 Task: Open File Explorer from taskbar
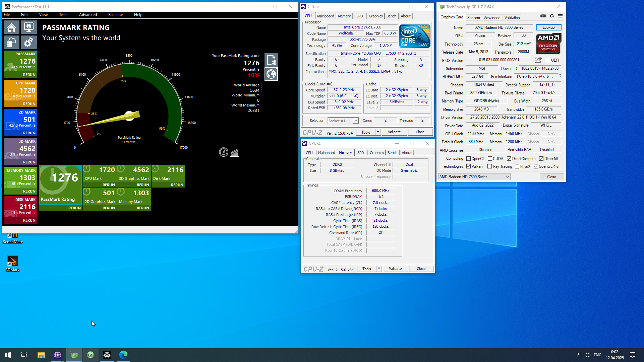click(41, 355)
